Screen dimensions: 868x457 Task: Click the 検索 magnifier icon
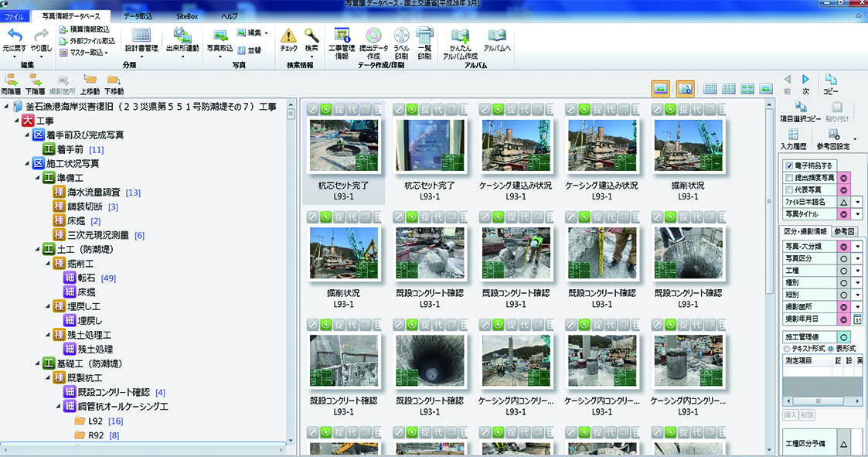311,36
